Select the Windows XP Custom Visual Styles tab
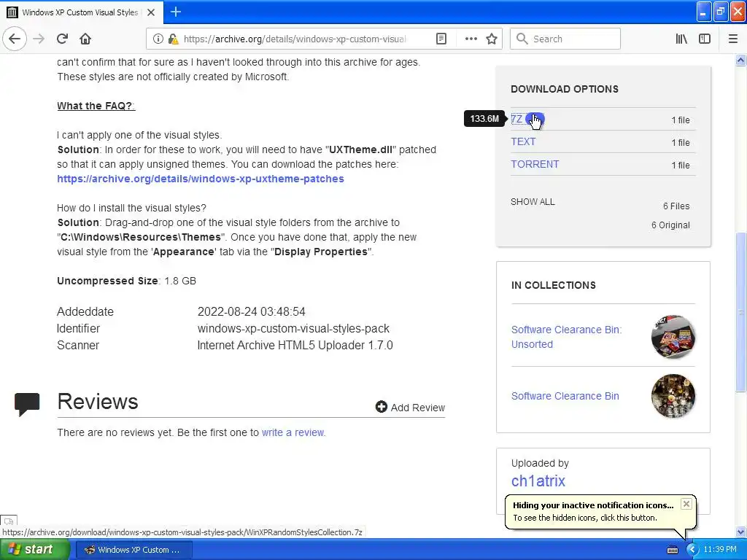747x560 pixels. [x=82, y=12]
